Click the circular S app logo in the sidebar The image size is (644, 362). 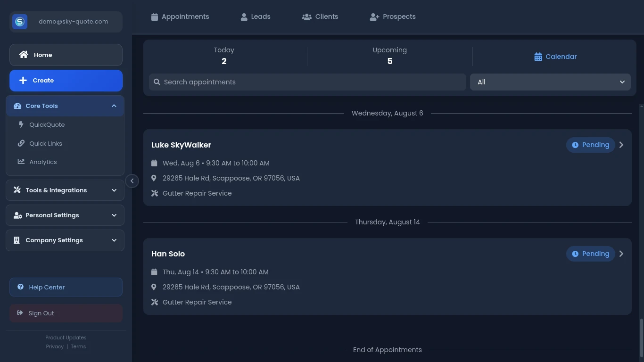pos(19,21)
